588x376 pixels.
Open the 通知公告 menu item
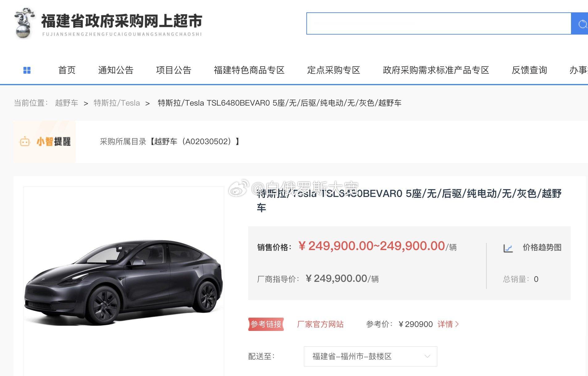pyautogui.click(x=116, y=70)
